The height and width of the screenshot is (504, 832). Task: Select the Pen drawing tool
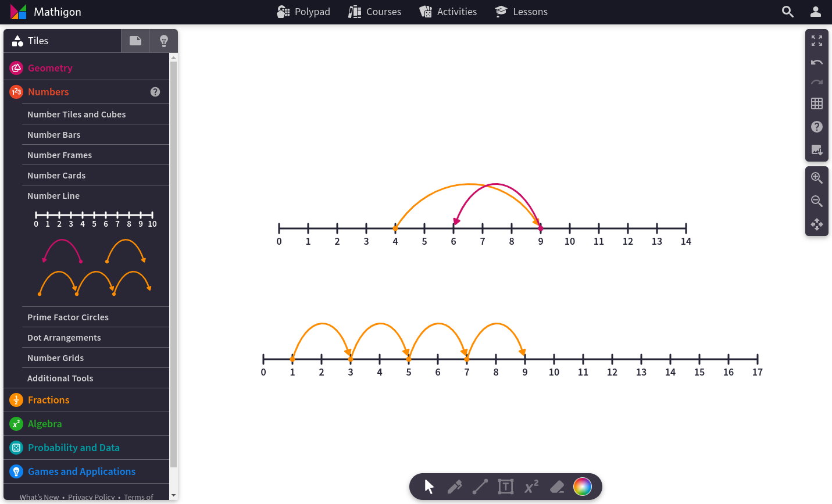[x=455, y=487]
